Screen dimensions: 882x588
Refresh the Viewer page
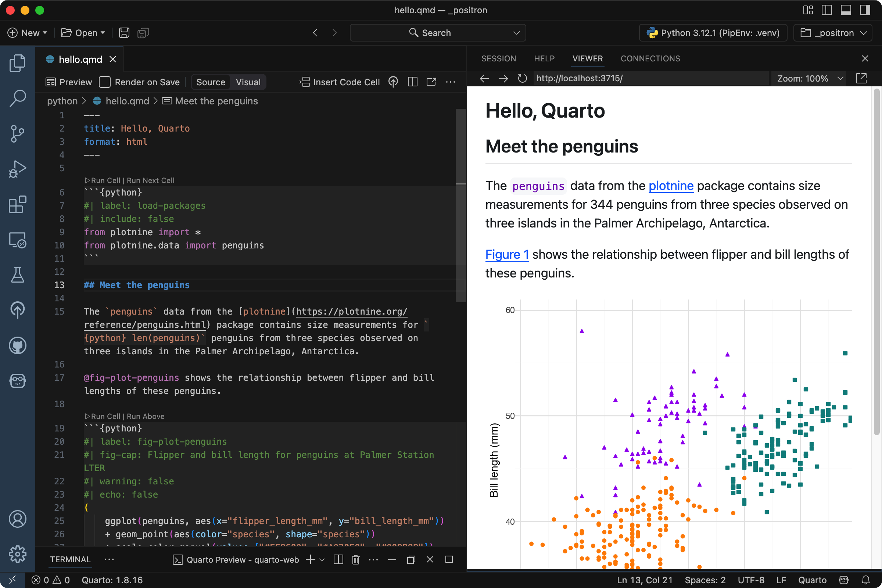click(522, 78)
